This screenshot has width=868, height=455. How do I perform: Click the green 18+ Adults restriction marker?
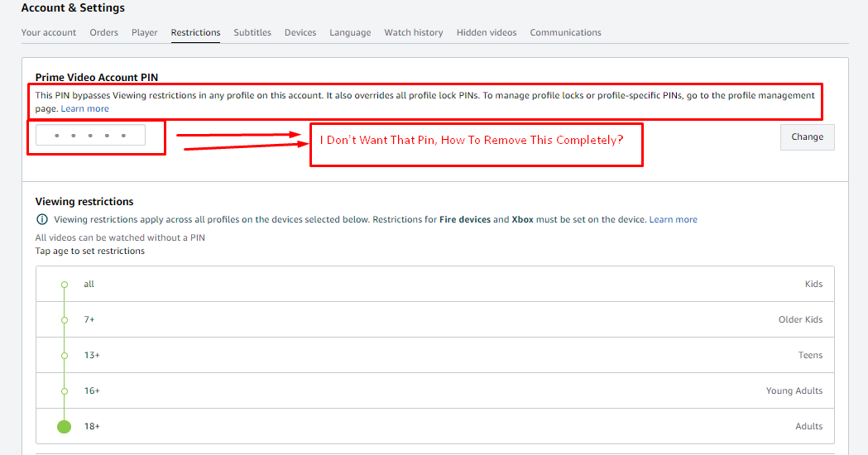pyautogui.click(x=65, y=427)
